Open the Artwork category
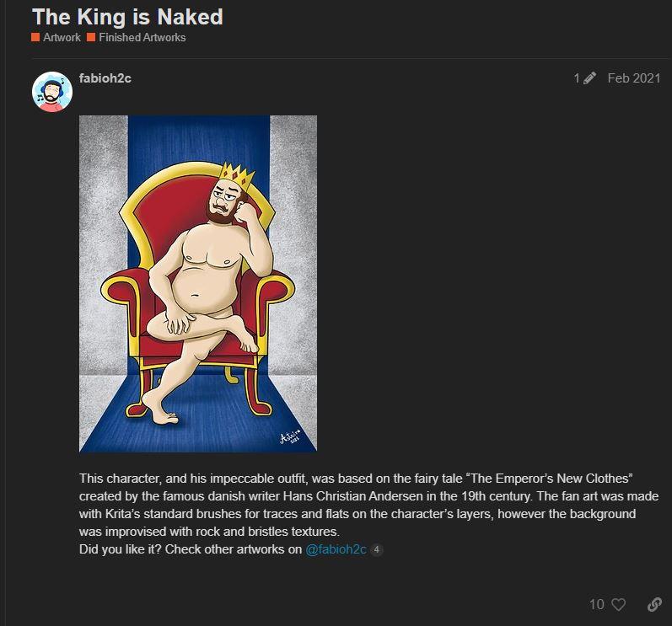Image resolution: width=672 pixels, height=626 pixels. (62, 37)
